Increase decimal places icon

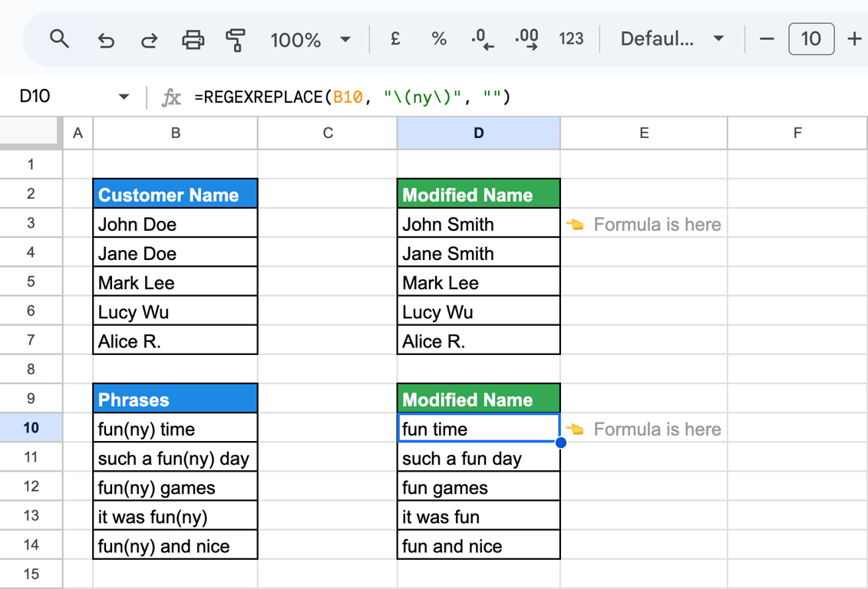[x=526, y=39]
